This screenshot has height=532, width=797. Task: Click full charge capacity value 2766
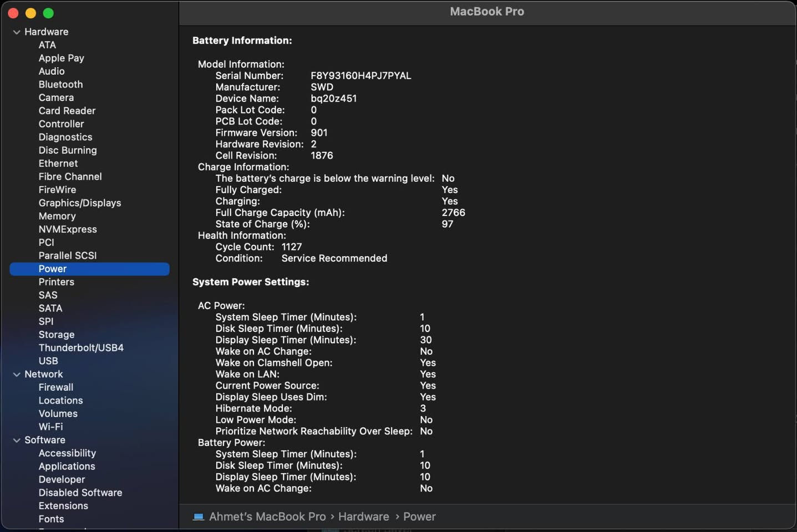[454, 213]
